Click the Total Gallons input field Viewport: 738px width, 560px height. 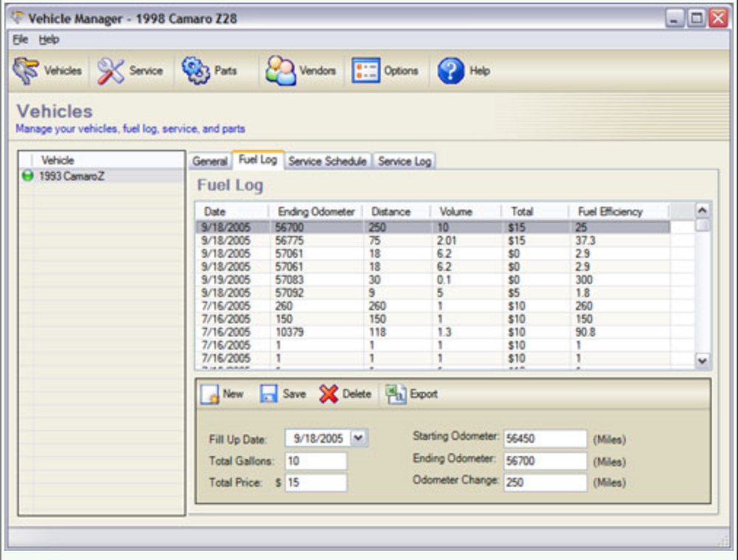click(316, 460)
